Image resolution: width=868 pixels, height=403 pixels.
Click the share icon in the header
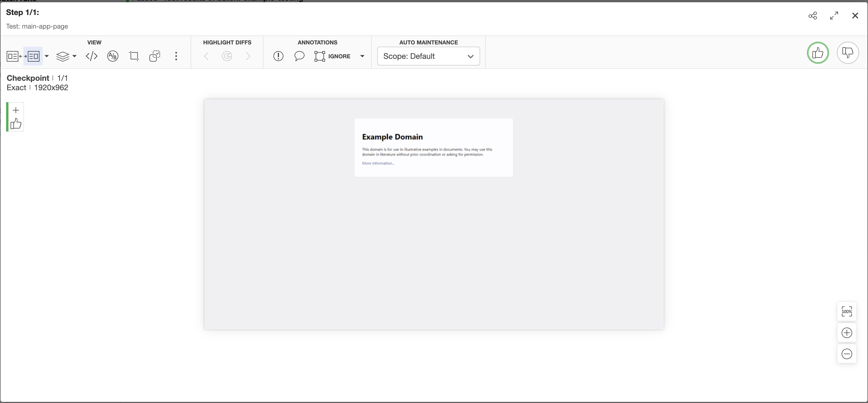pyautogui.click(x=813, y=16)
